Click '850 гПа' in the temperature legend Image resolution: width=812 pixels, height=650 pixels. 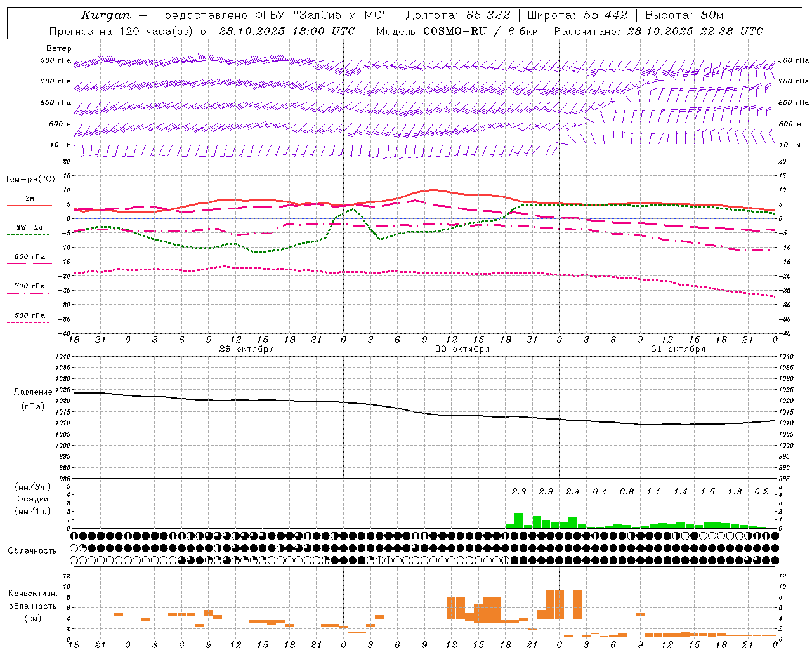30,257
